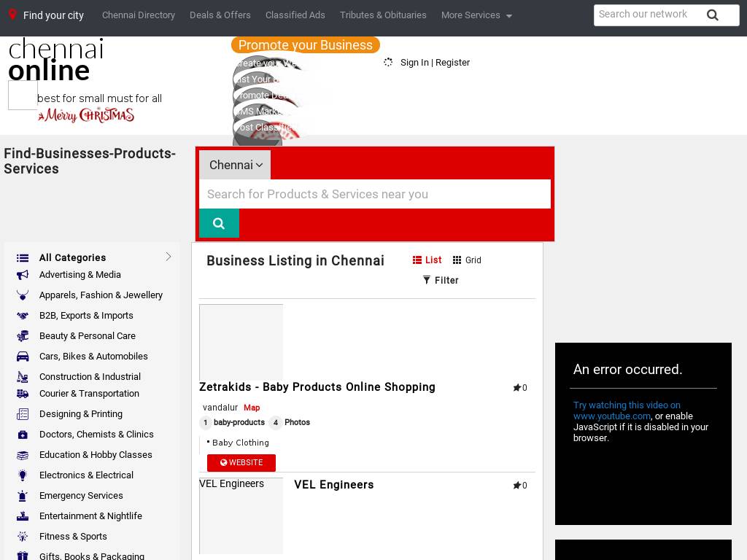The height and width of the screenshot is (560, 747).
Task: Open the Chennai city dropdown
Action: pyautogui.click(x=235, y=165)
